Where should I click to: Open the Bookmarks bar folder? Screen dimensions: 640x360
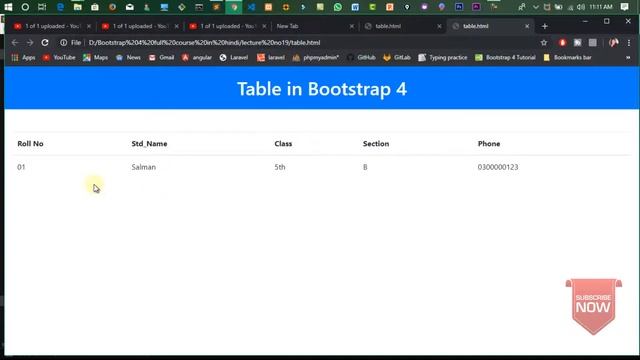(x=567, y=58)
